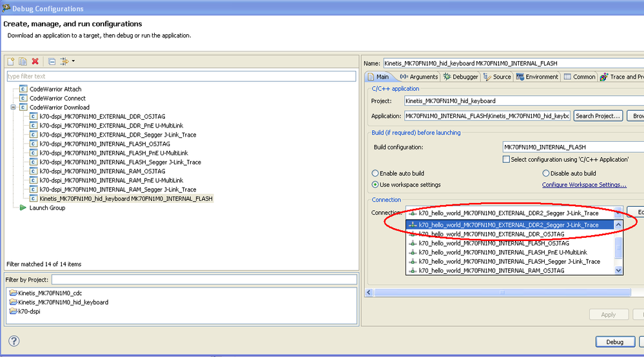The height and width of the screenshot is (357, 644).
Task: Open the Common tab
Action: click(x=580, y=77)
